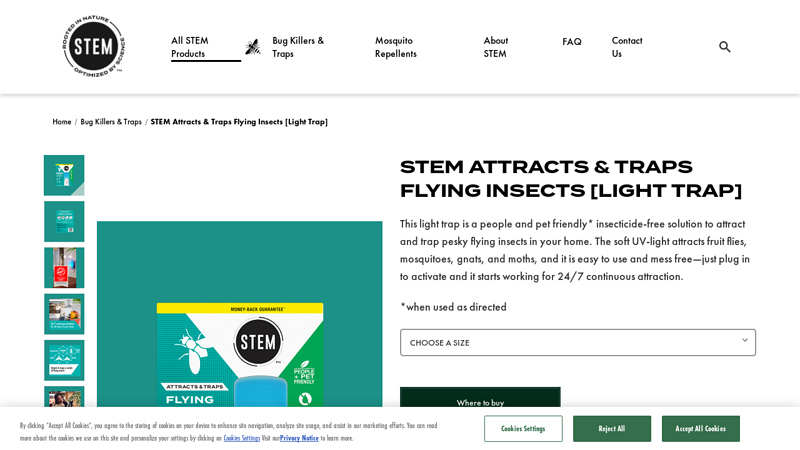Click the '*when used as directed' note
This screenshot has width=800, height=450.
click(453, 307)
